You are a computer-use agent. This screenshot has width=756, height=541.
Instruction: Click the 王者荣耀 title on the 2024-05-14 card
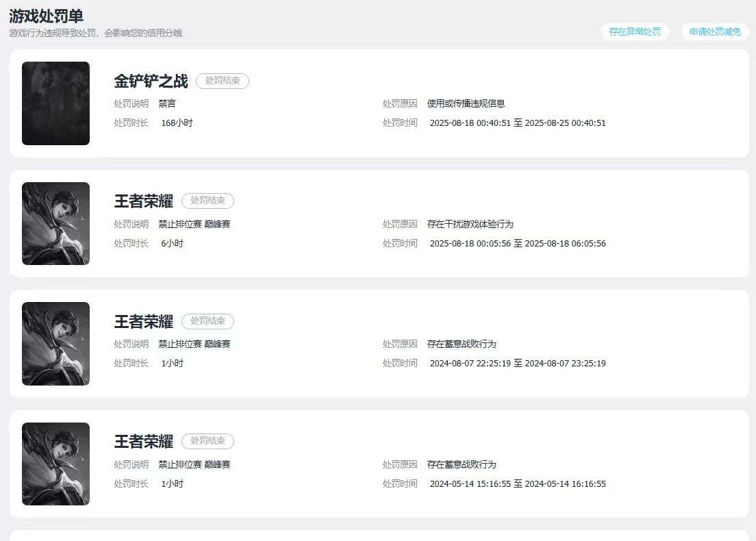144,441
